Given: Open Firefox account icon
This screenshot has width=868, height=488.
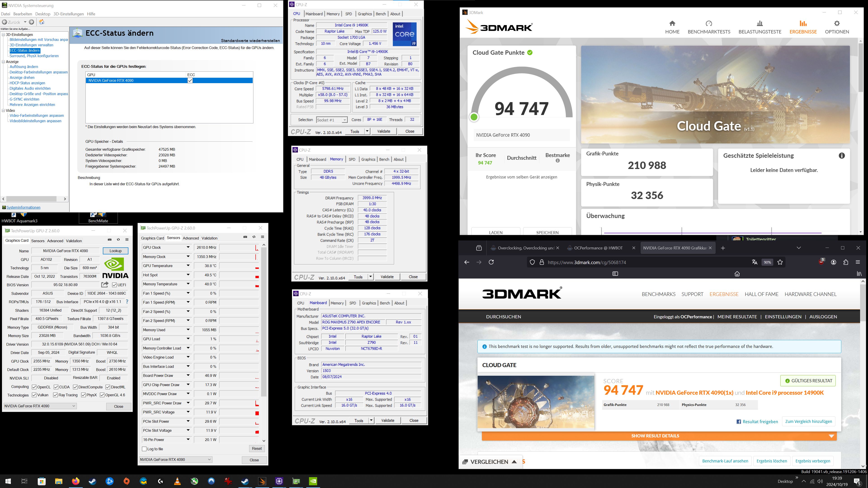Looking at the screenshot, I should pos(834,262).
